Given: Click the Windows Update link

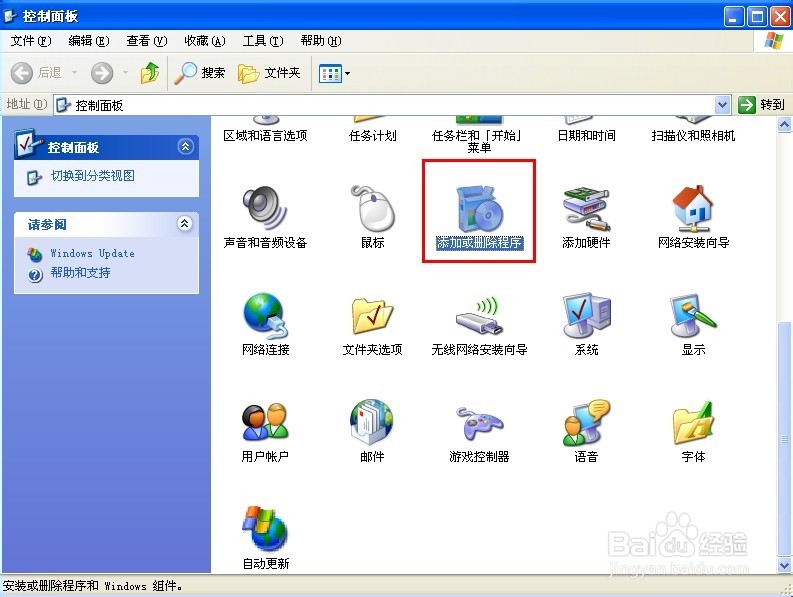Looking at the screenshot, I should (93, 253).
